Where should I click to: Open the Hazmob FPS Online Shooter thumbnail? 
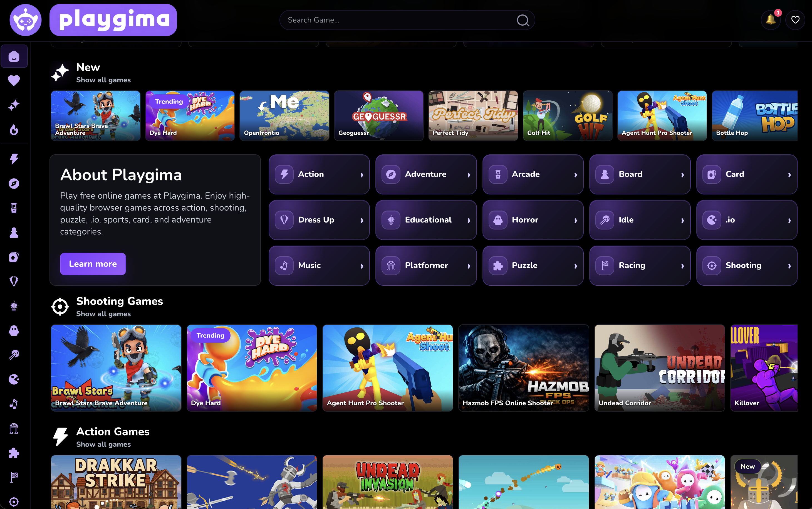tap(524, 368)
